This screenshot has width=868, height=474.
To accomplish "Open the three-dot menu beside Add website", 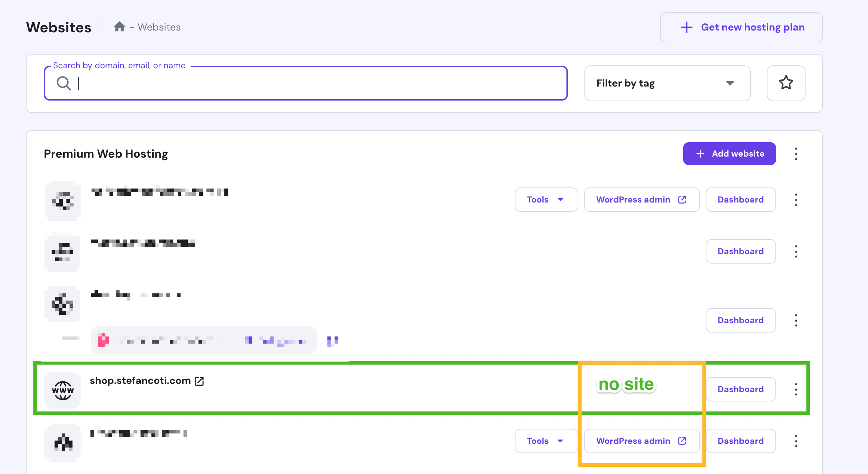I will tap(796, 153).
